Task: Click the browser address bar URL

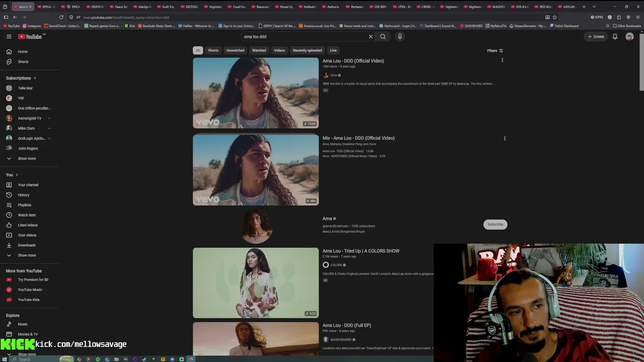Action: [126, 18]
